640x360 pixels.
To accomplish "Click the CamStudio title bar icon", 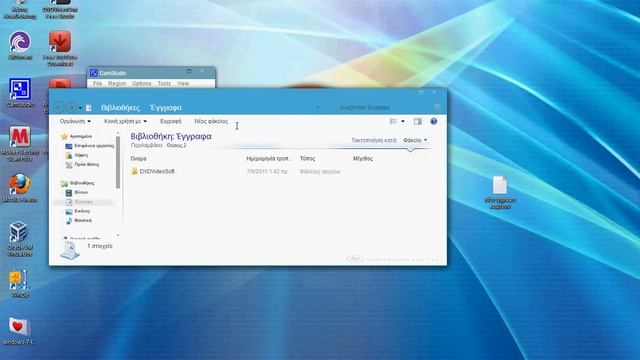I will click(x=93, y=73).
